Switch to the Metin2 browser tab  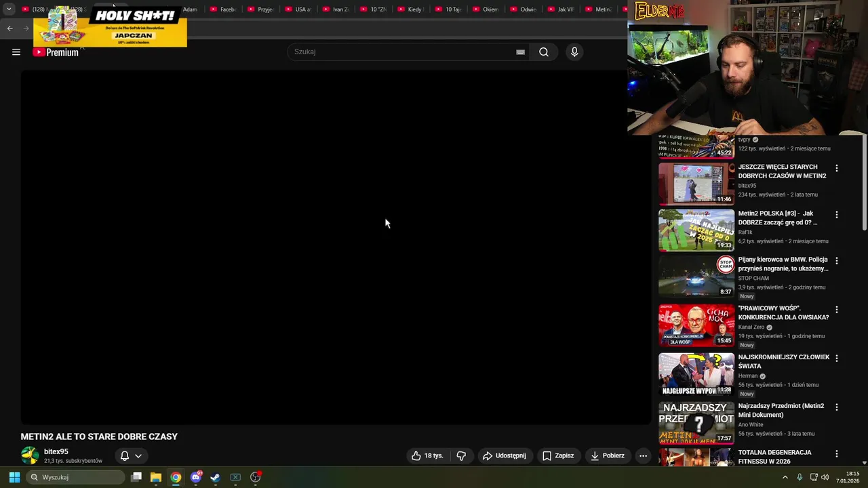598,9
